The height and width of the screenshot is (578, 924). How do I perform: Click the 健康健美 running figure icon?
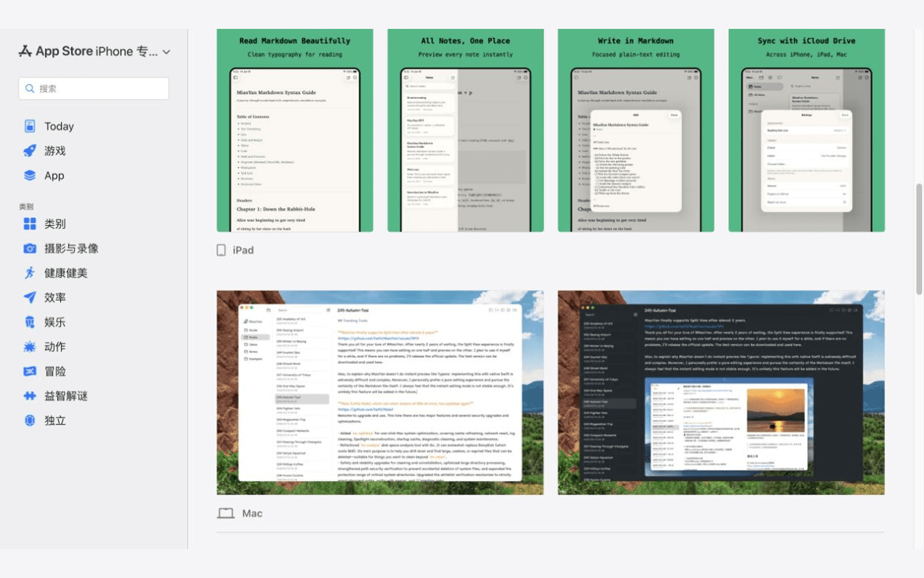click(30, 273)
